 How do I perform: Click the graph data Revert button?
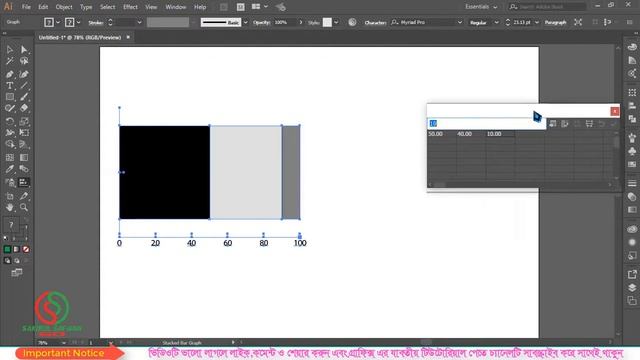coord(601,124)
